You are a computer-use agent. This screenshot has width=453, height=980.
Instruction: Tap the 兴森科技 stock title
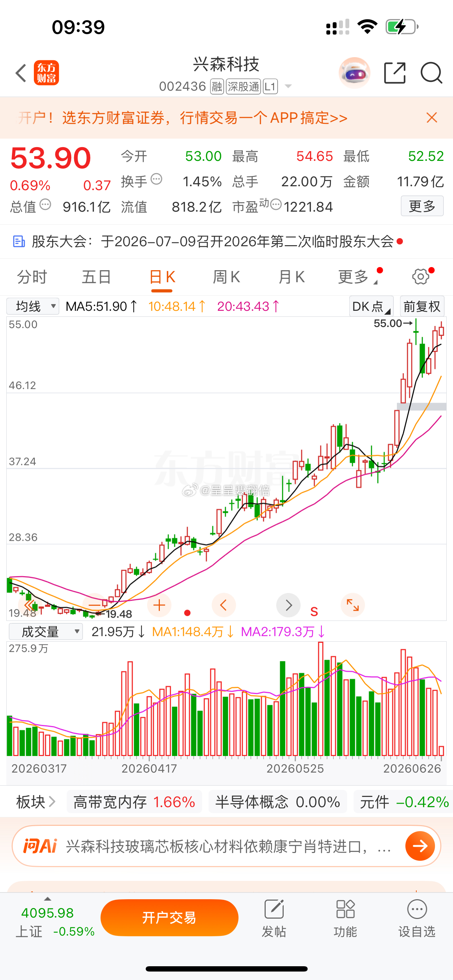point(226,64)
